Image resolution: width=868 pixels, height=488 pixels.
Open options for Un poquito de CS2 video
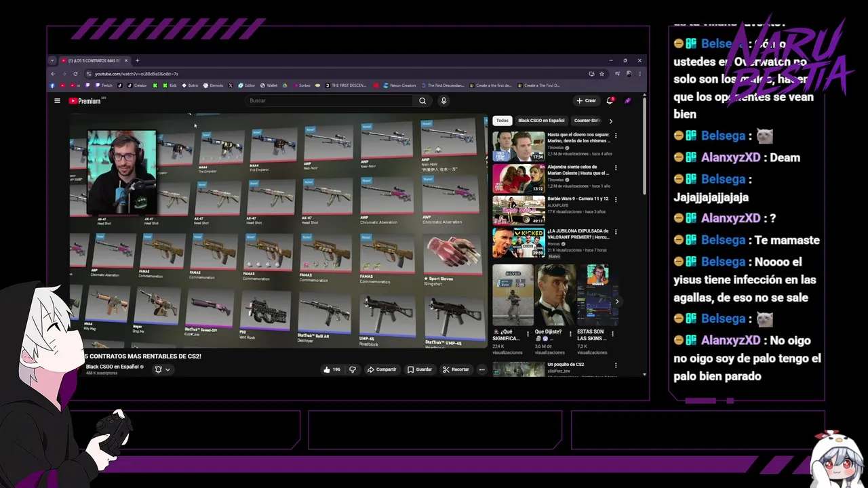coord(616,365)
